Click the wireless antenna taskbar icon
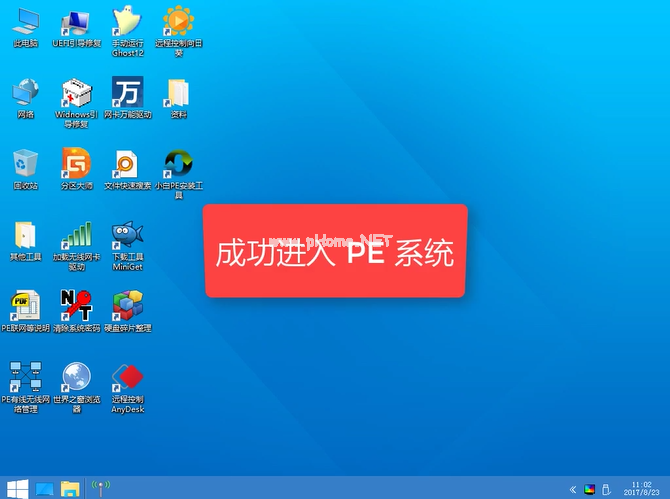 point(101,488)
